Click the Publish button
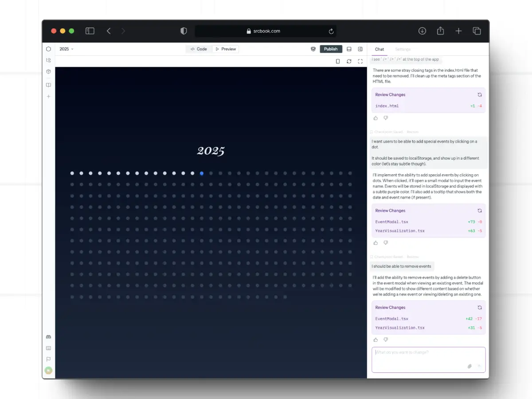This screenshot has height=399, width=532. (x=331, y=49)
